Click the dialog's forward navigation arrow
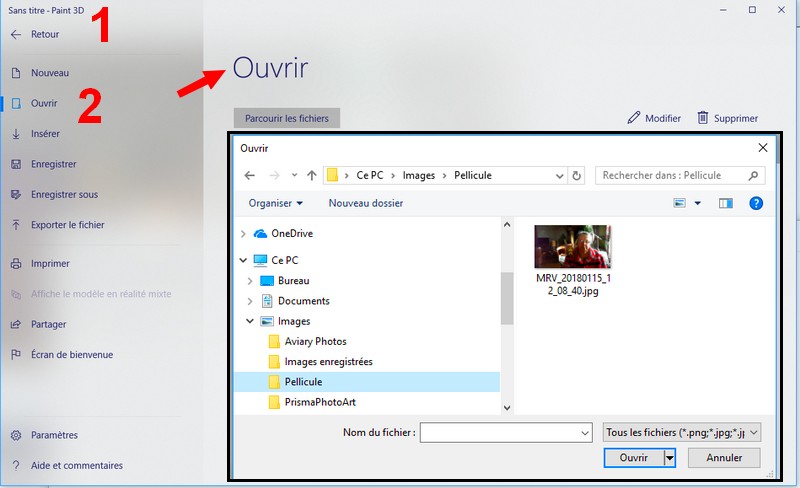This screenshot has height=488, width=800. click(x=274, y=176)
